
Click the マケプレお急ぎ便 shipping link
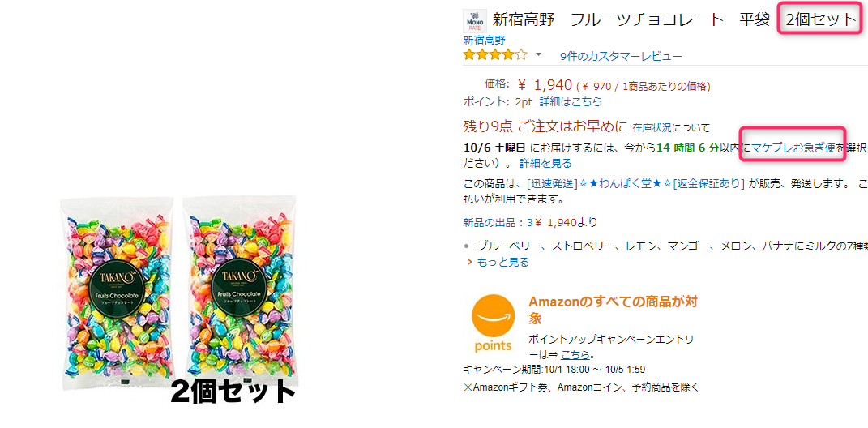tap(793, 148)
